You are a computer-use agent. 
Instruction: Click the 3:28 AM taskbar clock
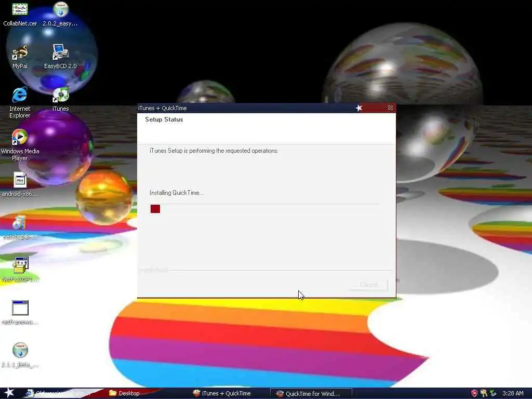(x=513, y=394)
